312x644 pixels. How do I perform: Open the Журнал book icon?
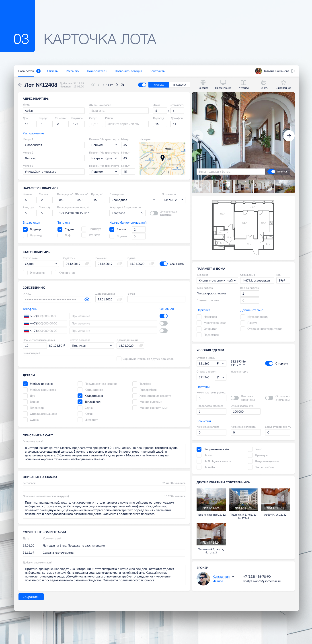pos(243,83)
